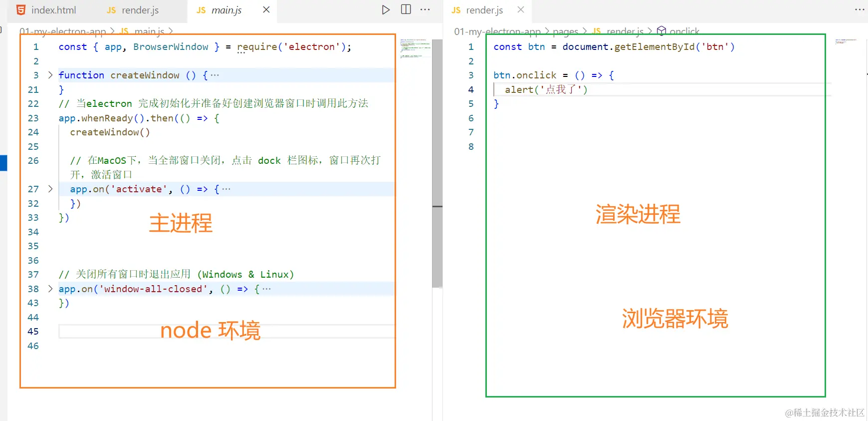Click the comment on line 22
This screenshot has width=868, height=421.
214,103
